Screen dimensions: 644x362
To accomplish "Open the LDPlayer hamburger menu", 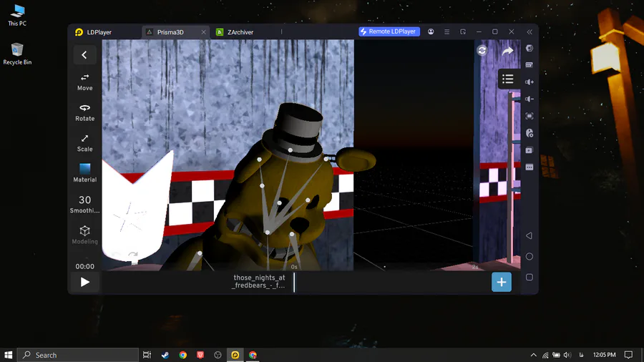I will pyautogui.click(x=447, y=31).
